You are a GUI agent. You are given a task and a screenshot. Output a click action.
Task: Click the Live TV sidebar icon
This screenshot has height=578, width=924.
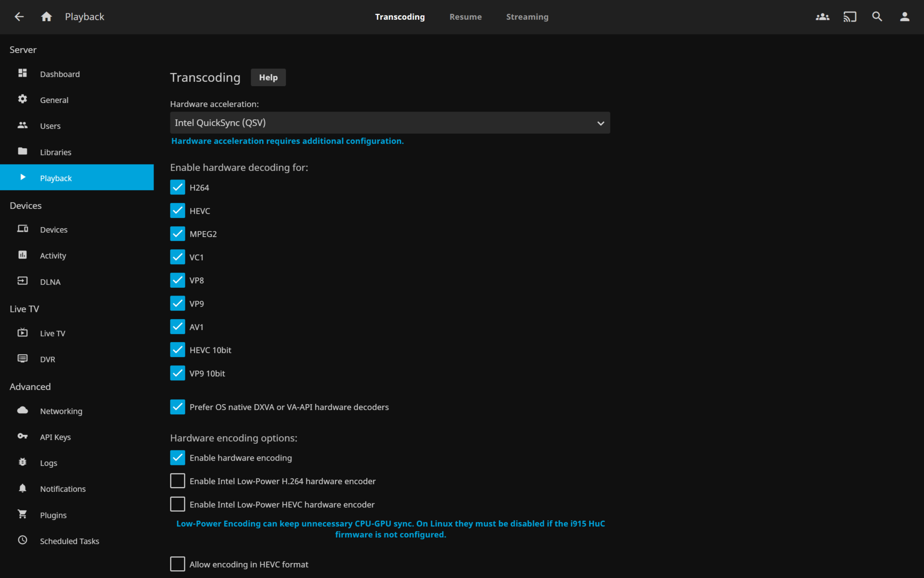pos(23,333)
